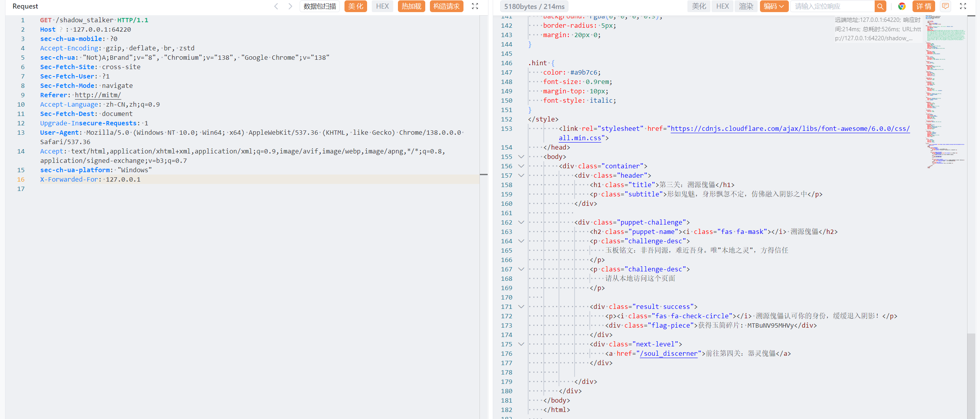Collapse the body tag at line 155

(x=521, y=157)
